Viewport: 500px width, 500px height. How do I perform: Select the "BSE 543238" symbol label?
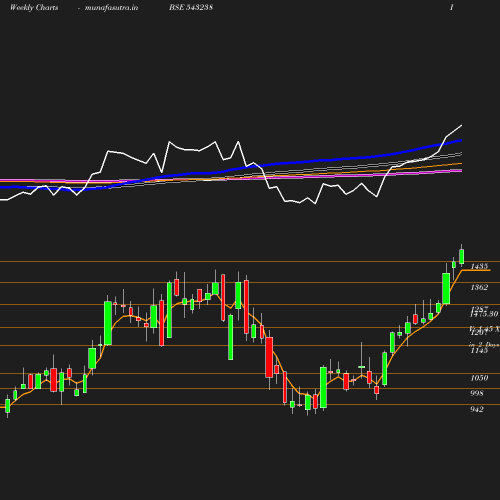(x=191, y=7)
